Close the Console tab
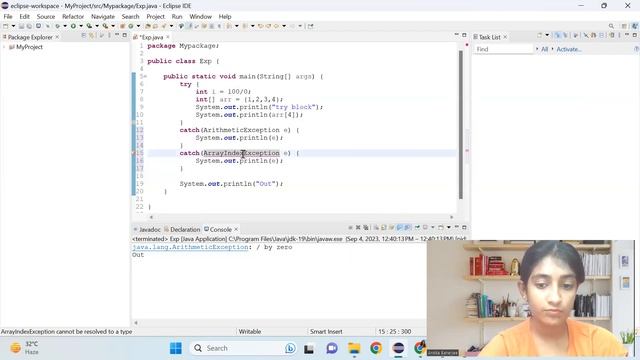 coord(236,229)
